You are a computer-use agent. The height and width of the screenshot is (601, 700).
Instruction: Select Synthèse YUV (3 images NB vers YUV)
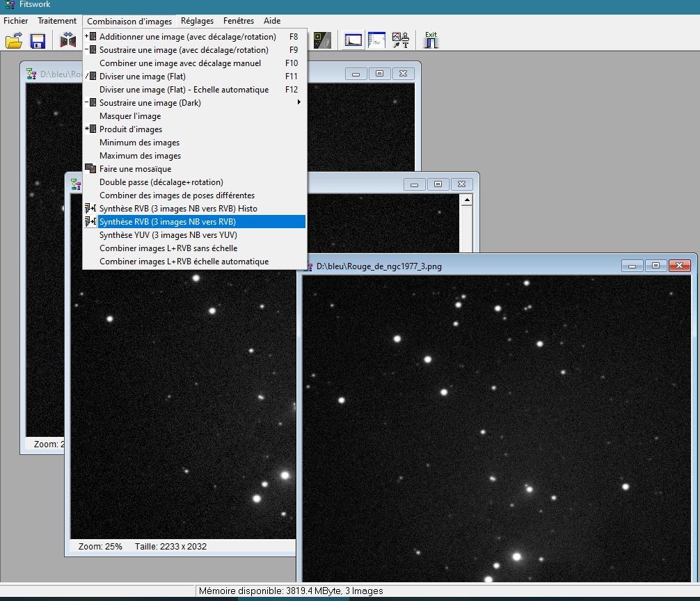tap(195, 234)
